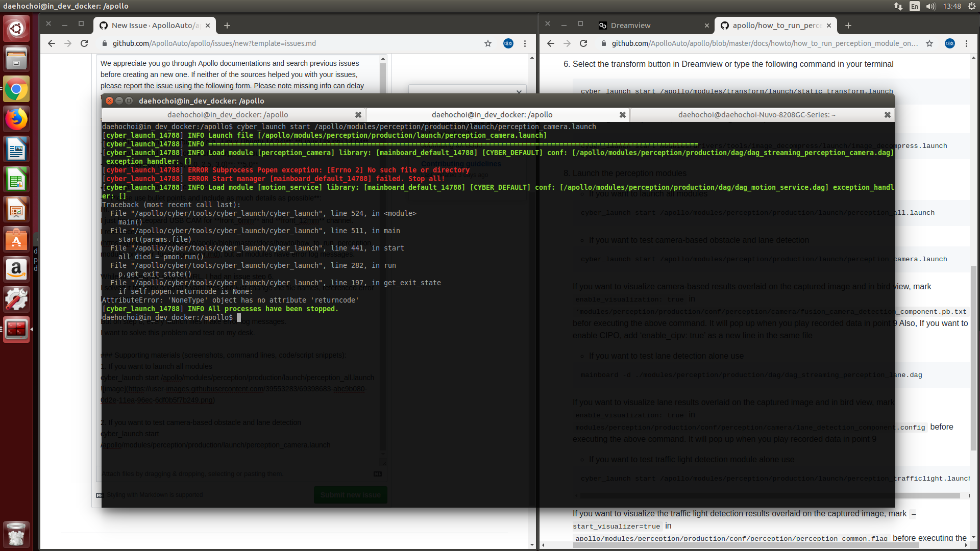Open the clock showing 13:48
The height and width of the screenshot is (551, 980).
(x=952, y=6)
